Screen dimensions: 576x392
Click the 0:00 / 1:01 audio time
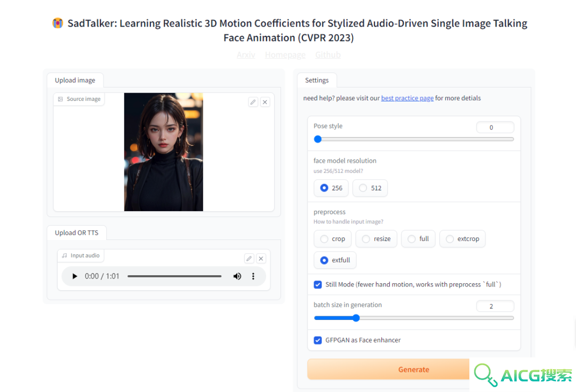click(102, 276)
